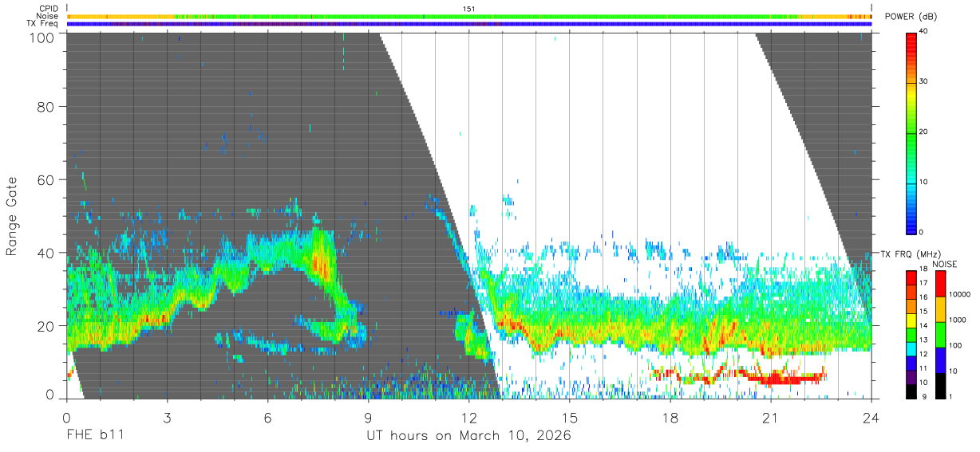Click the Noise row label
The height and width of the screenshot is (452, 980).
48,16
